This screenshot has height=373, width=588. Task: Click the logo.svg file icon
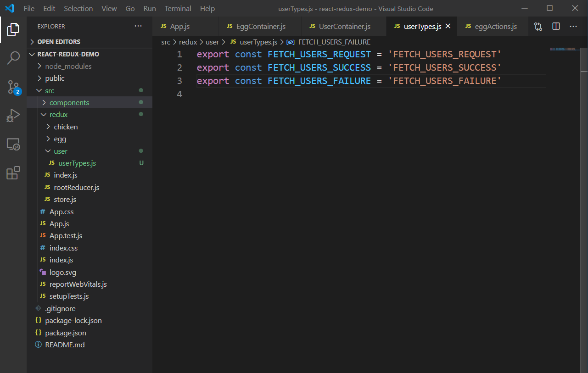point(43,272)
